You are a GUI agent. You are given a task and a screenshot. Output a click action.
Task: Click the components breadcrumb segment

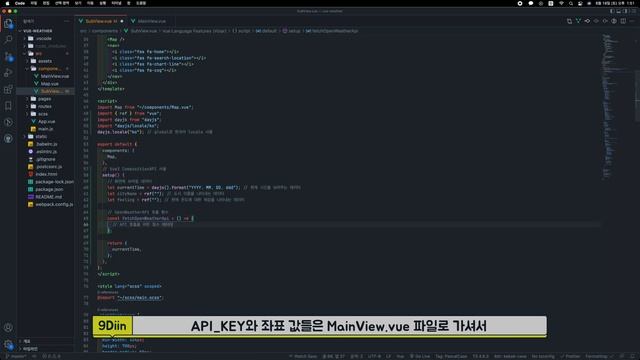[x=104, y=31]
